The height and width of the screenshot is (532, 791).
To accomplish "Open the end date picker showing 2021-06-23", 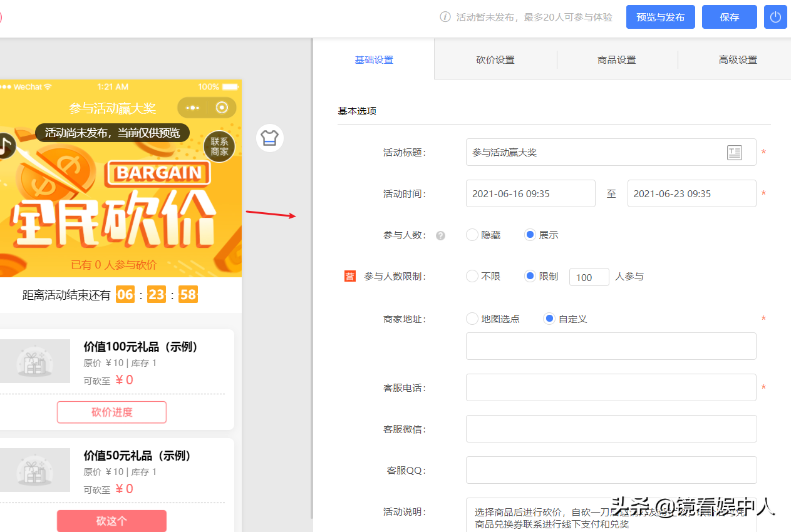I will click(691, 193).
